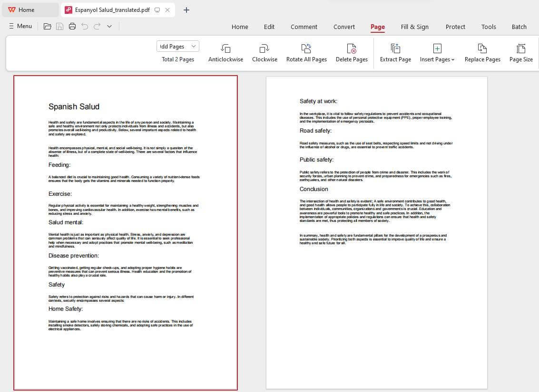This screenshot has height=392, width=539.
Task: Use the Extract Page tool
Action: pos(395,51)
